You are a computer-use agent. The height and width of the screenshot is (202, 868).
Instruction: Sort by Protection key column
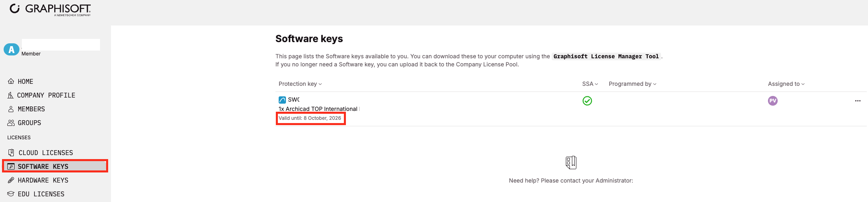coord(300,84)
